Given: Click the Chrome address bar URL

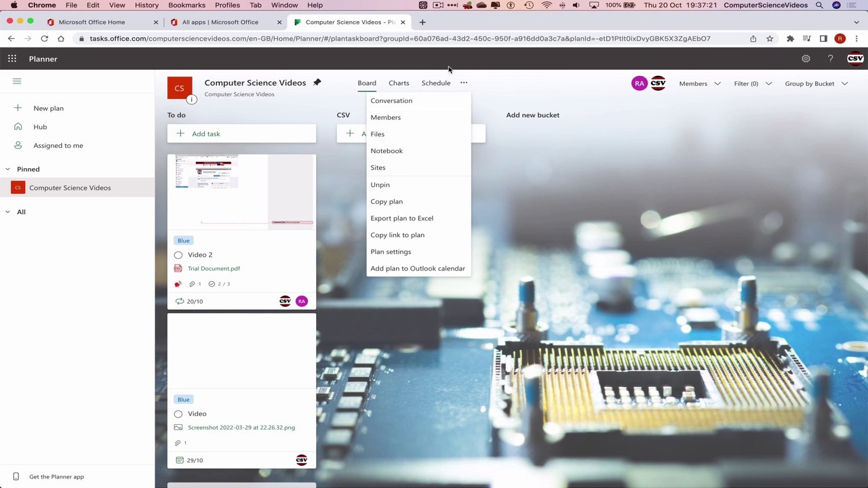Looking at the screenshot, I should [400, 39].
